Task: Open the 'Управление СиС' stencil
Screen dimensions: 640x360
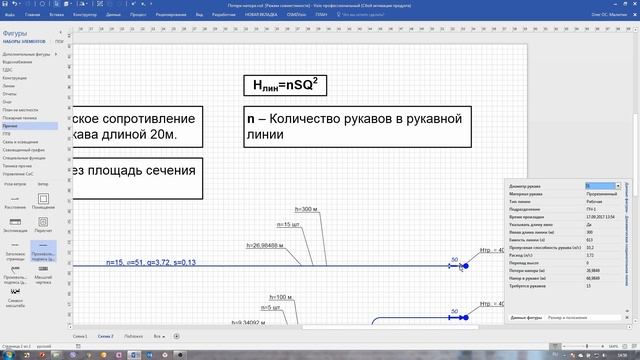Action: coord(18,174)
